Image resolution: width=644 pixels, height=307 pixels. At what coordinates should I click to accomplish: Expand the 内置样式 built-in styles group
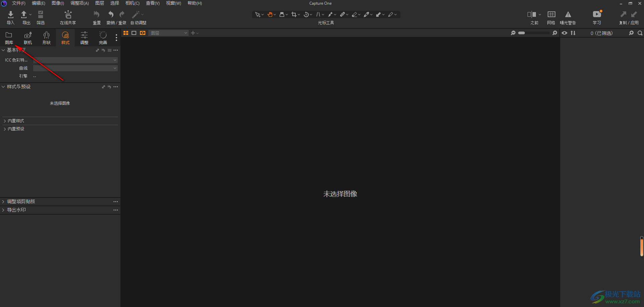(16, 121)
